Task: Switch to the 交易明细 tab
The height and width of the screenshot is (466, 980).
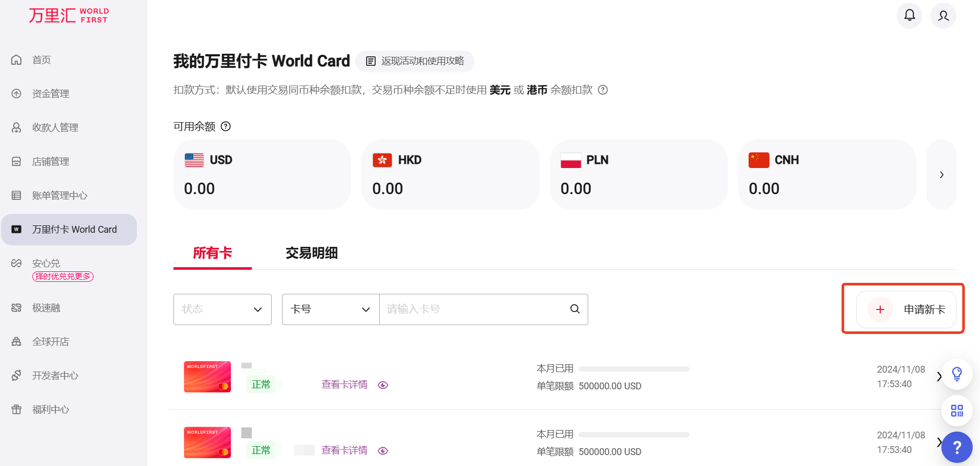Action: [311, 253]
